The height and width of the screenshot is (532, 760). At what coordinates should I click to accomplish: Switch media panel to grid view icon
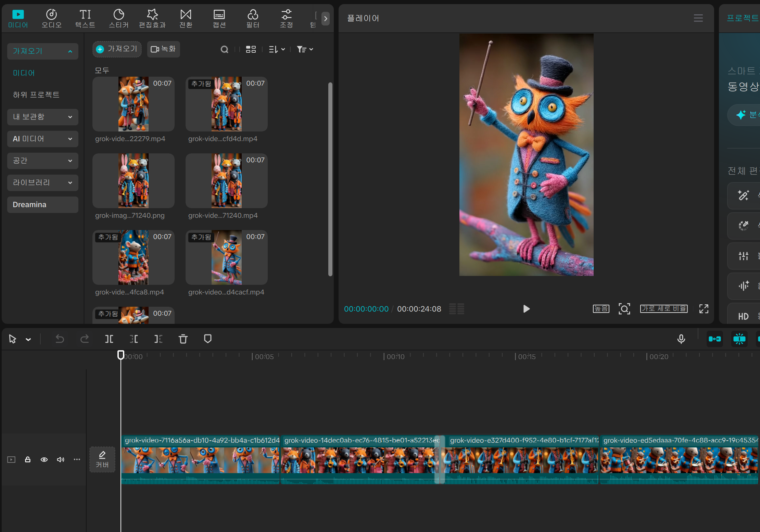tap(251, 49)
